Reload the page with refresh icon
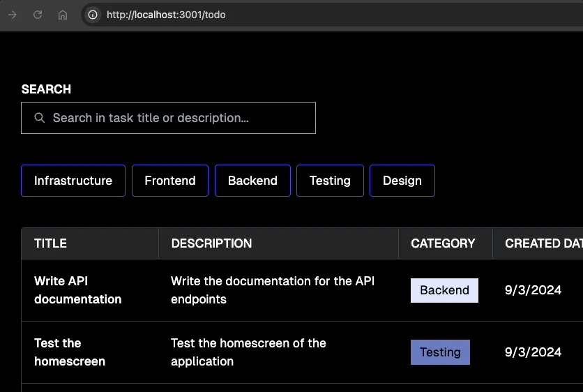583x392 pixels. pyautogui.click(x=38, y=15)
